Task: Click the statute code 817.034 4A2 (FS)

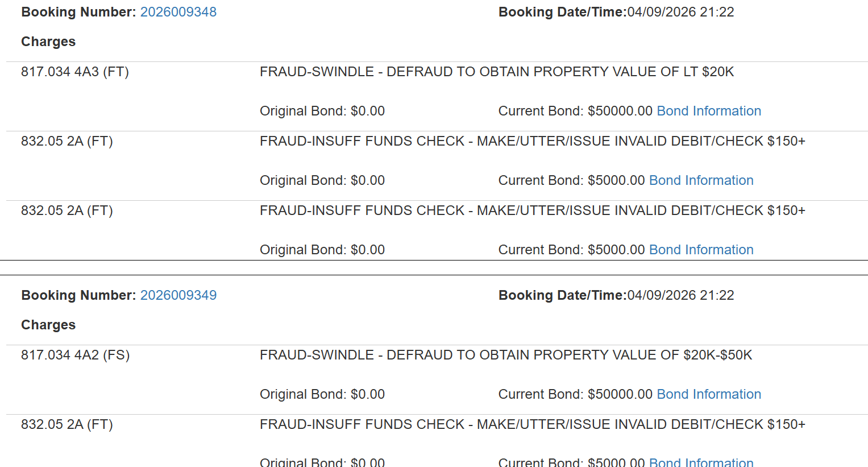Action: (x=75, y=355)
